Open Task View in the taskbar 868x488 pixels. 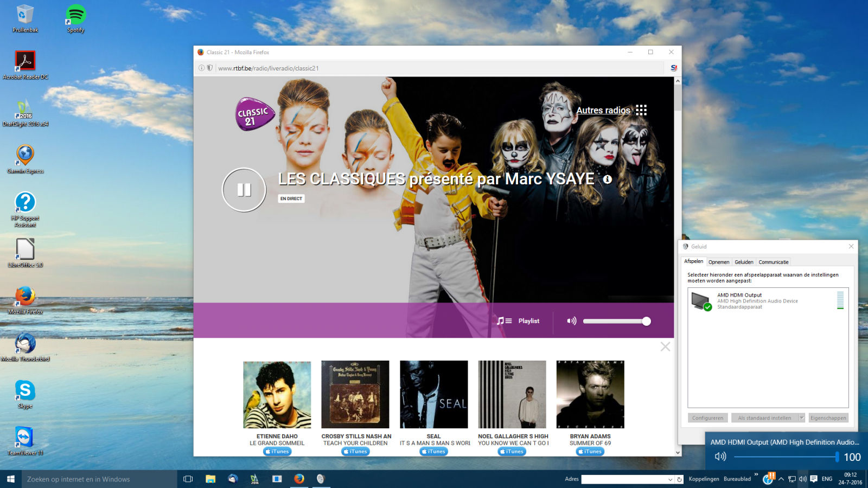[188, 479]
